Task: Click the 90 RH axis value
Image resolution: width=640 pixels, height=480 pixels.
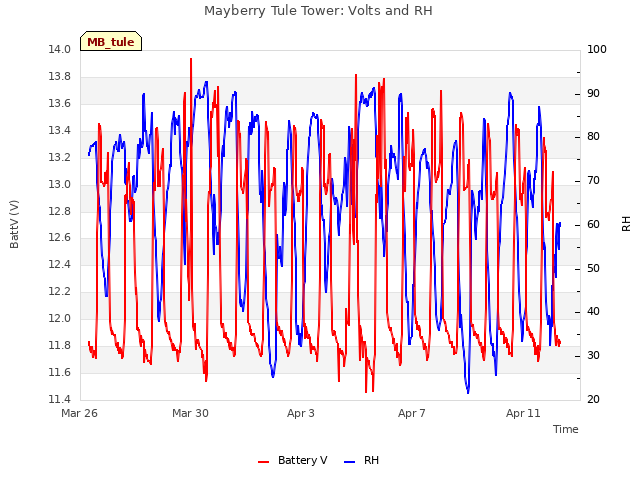Action: (x=593, y=93)
